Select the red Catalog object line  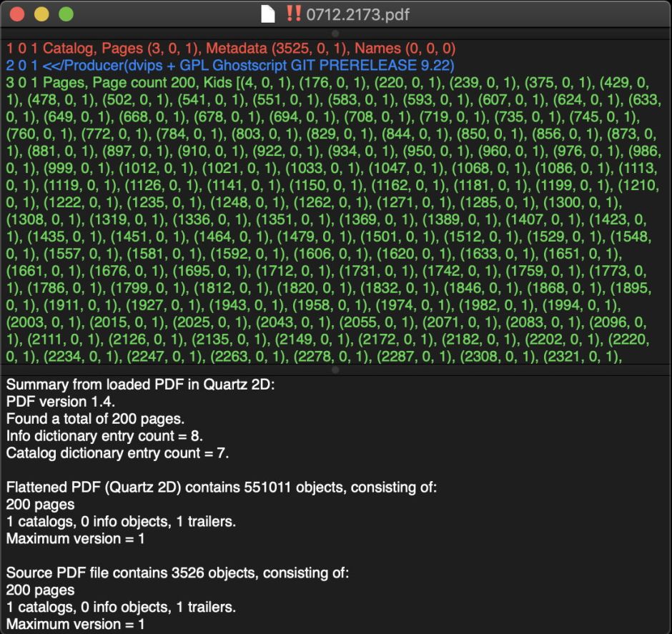(x=231, y=49)
